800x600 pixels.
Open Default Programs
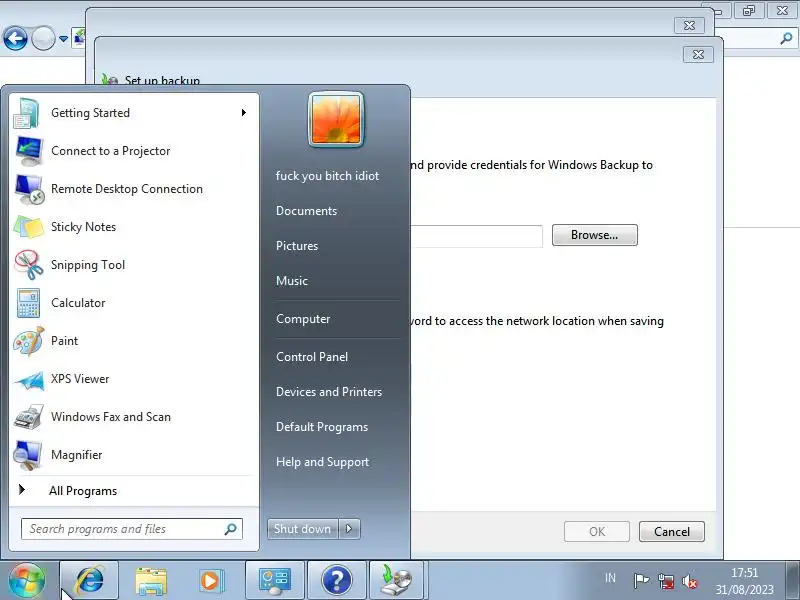point(322,427)
